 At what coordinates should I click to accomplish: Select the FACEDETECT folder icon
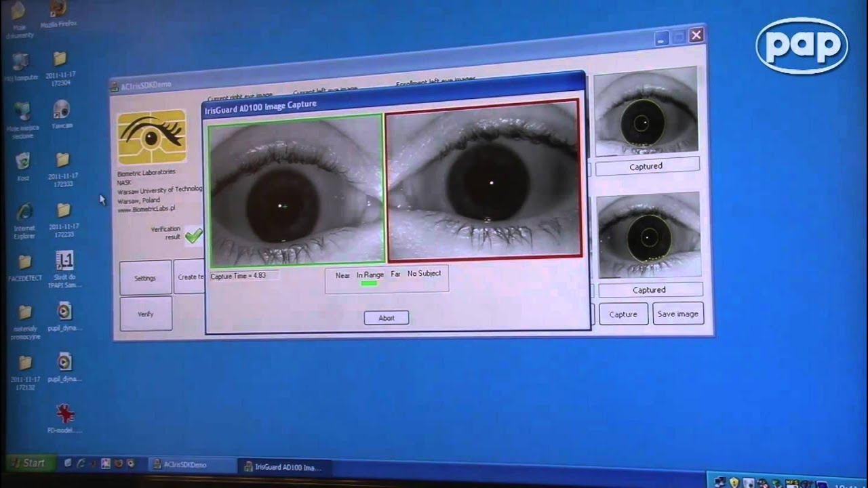coord(25,267)
